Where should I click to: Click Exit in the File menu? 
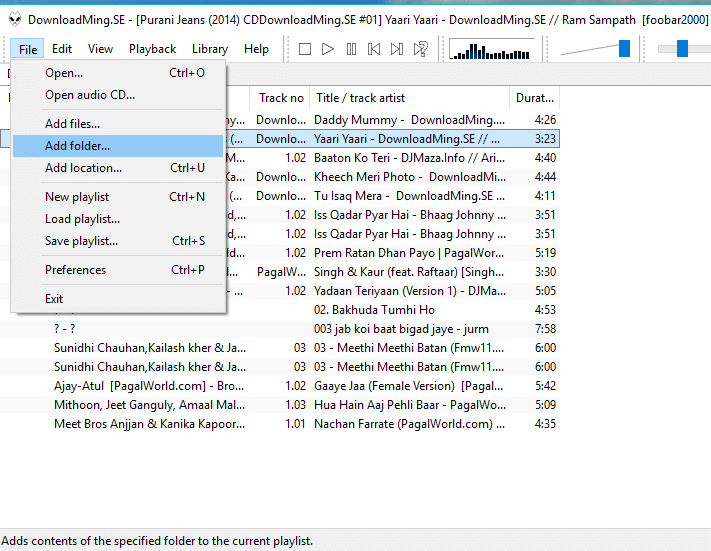[118, 299]
